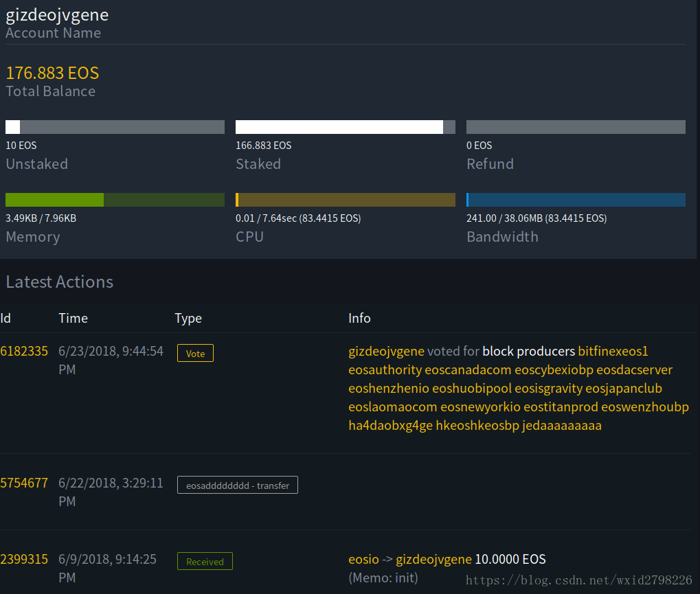Viewport: 700px width, 594px height.
Task: Click the 176.883 EOS total balance
Action: click(52, 73)
